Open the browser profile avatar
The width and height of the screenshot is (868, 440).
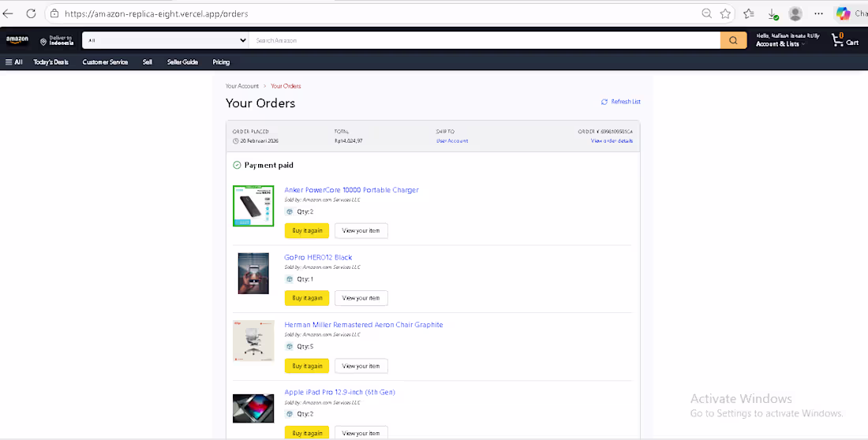click(x=795, y=14)
